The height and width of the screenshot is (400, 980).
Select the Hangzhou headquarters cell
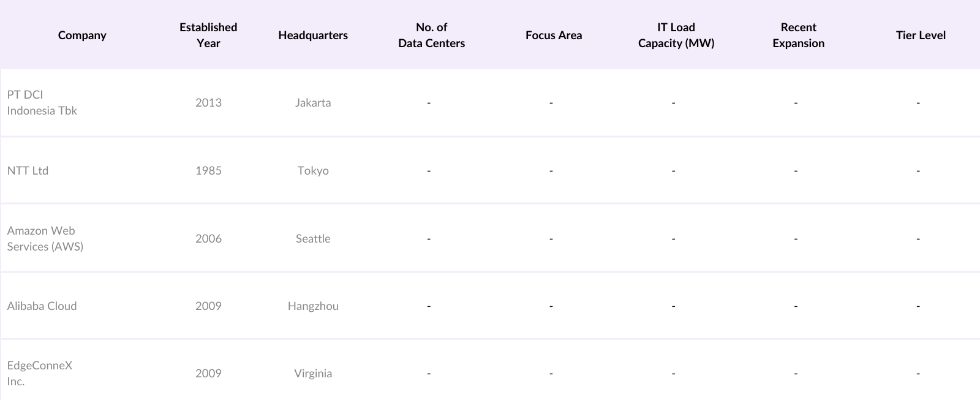click(313, 306)
